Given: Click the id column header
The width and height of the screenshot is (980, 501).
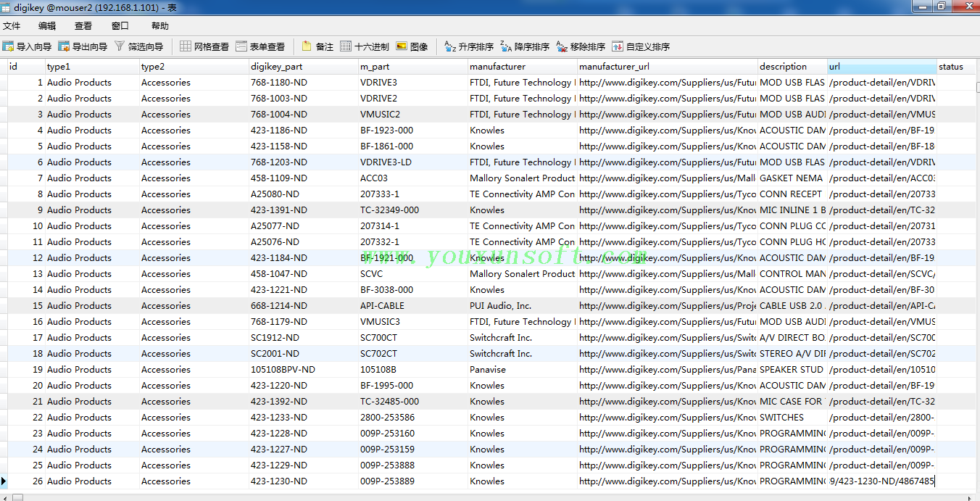Looking at the screenshot, I should click(26, 66).
